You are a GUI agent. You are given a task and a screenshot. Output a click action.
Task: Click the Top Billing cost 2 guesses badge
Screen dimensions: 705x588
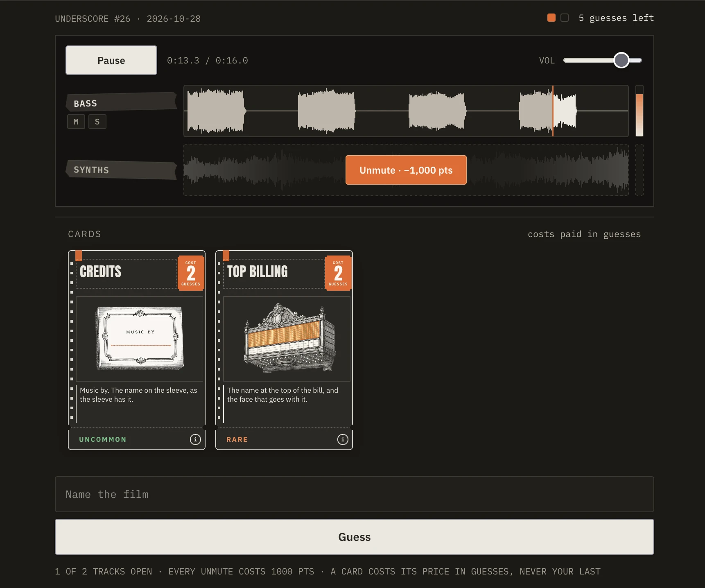pyautogui.click(x=338, y=273)
